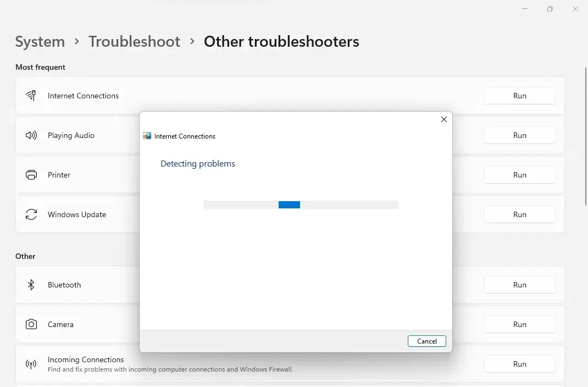
Task: Select the Internet Connections row label
Action: tap(83, 96)
